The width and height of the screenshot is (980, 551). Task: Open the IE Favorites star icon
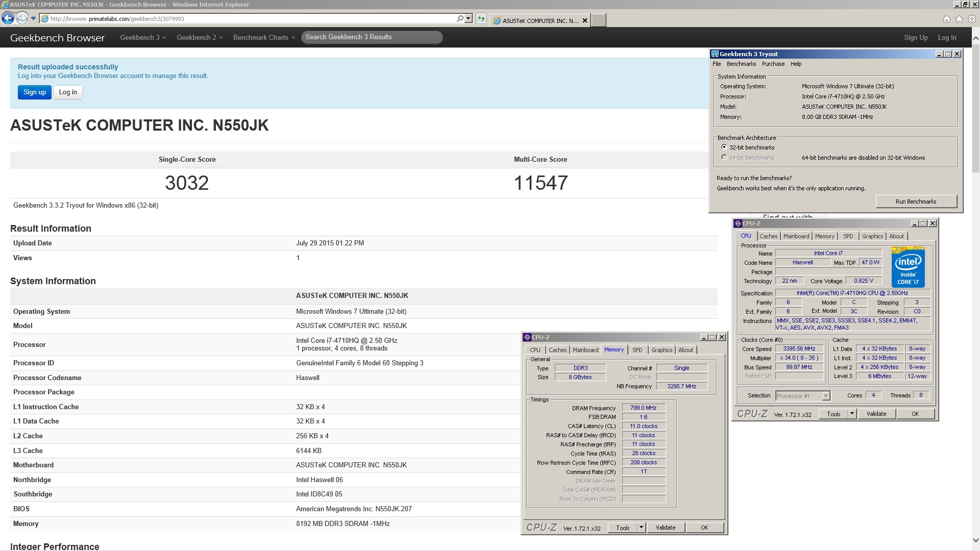[x=960, y=19]
